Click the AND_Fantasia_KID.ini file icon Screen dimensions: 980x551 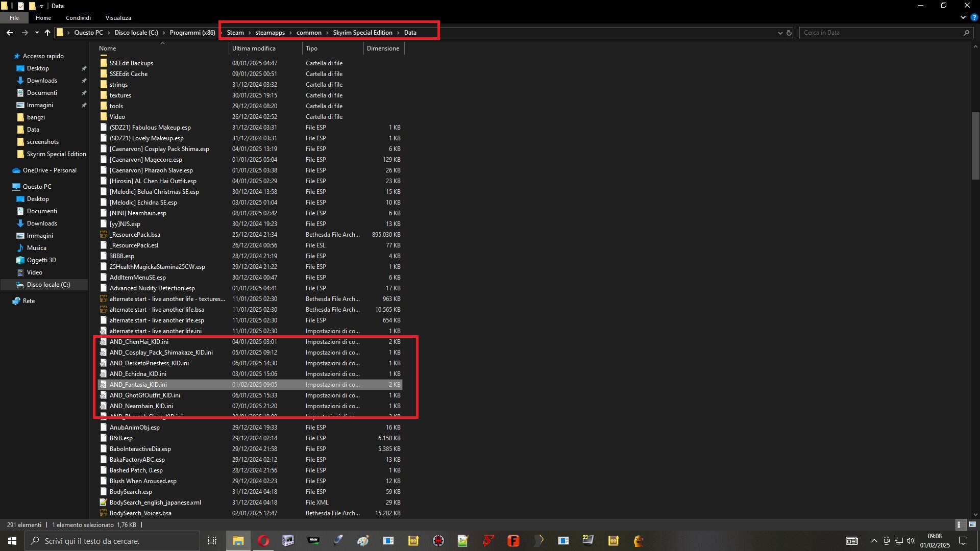pos(104,385)
